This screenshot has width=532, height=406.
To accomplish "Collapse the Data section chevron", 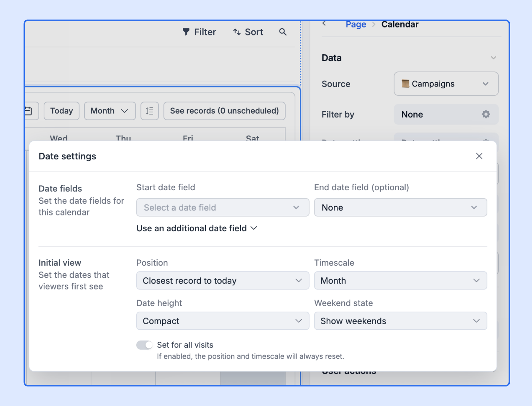I will pos(494,58).
